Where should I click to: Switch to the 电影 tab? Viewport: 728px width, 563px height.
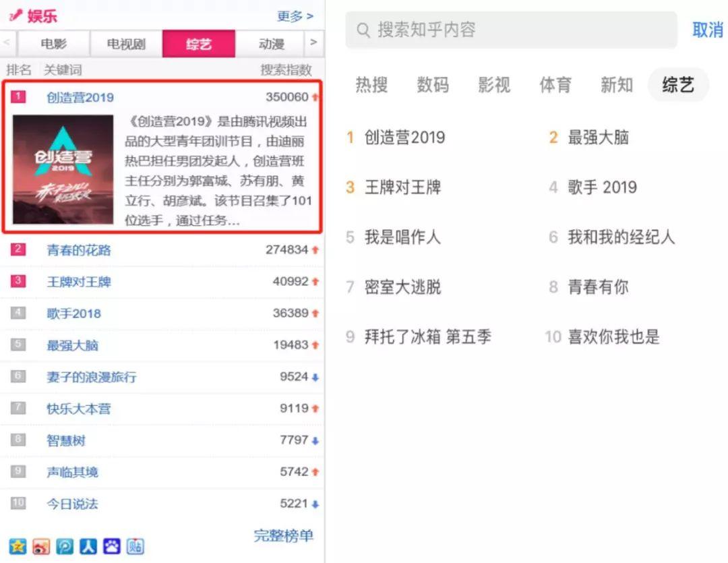point(53,44)
